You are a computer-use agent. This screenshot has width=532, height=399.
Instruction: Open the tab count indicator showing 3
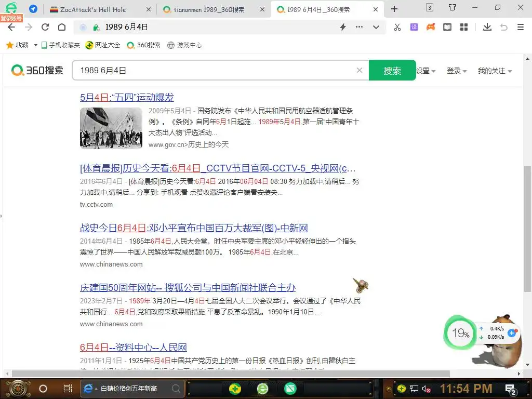click(430, 7)
